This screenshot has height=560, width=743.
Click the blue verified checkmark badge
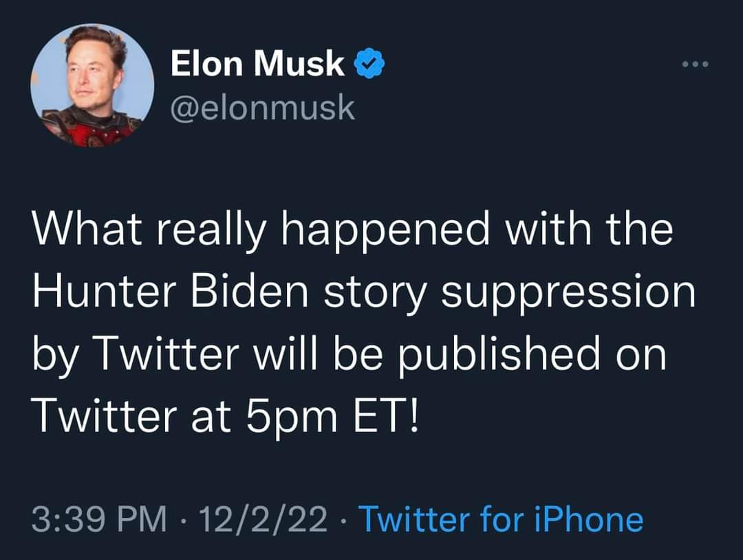(369, 66)
